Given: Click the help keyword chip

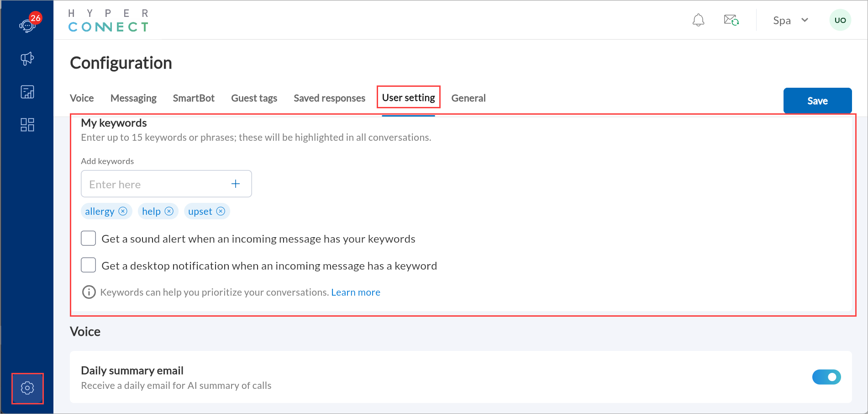Looking at the screenshot, I should click(x=158, y=211).
